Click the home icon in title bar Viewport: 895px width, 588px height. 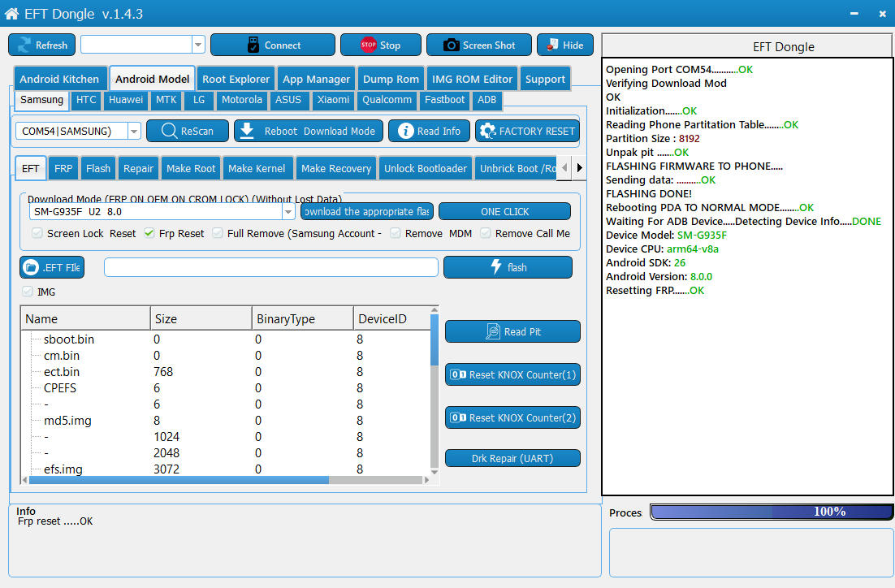click(x=11, y=14)
